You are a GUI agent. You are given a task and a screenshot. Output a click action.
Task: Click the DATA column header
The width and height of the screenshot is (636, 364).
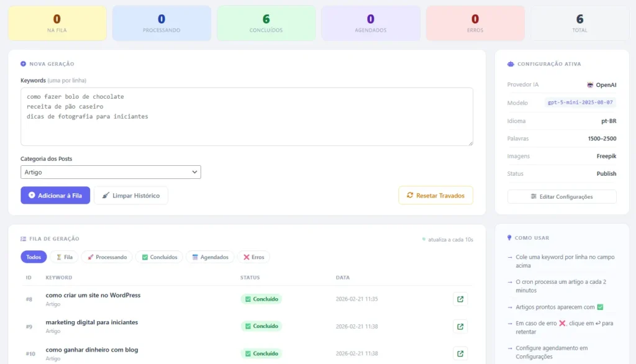tap(343, 278)
